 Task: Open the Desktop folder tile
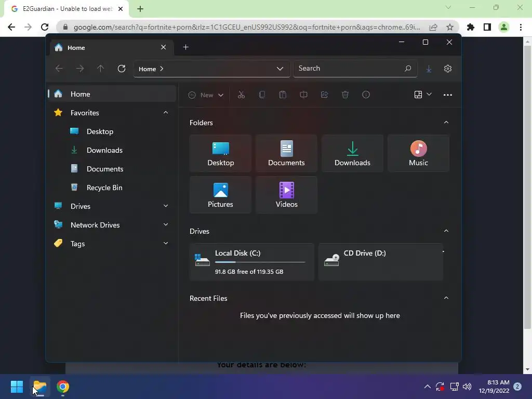[220, 153]
